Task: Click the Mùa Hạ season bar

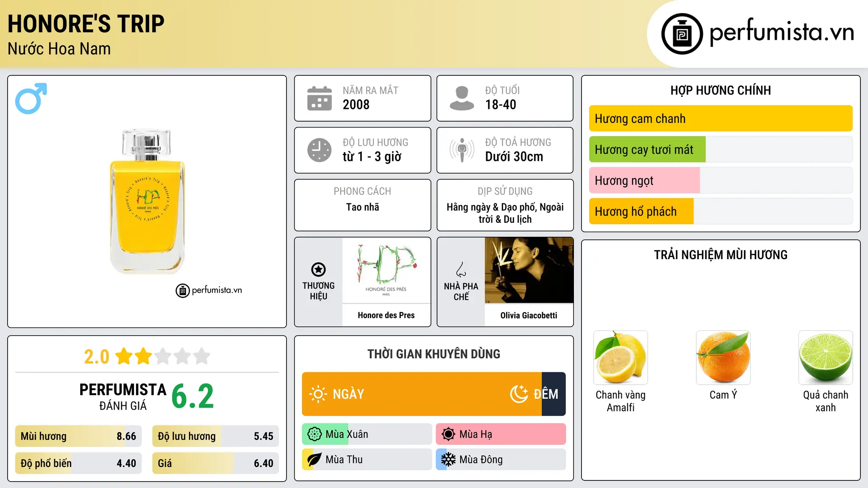Action: point(501,434)
